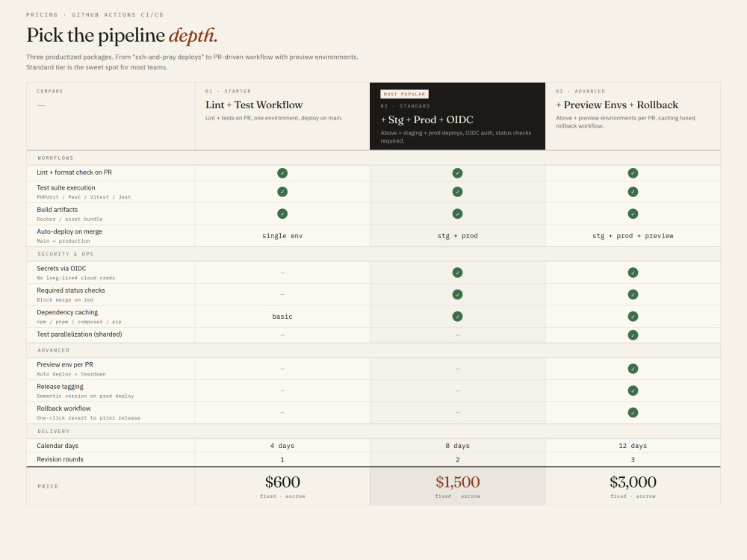Click 'PRICING · GITHUB ACTIONS CI/CD' eyebrow text
This screenshot has height=560, width=747.
click(x=95, y=15)
